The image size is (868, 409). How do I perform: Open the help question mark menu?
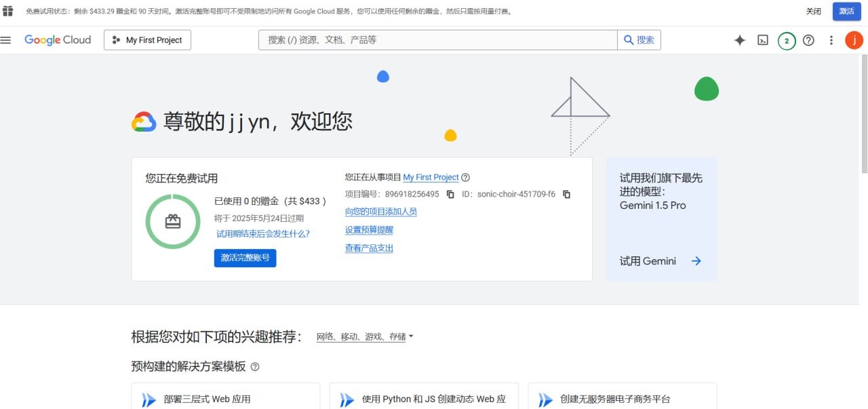pos(808,40)
